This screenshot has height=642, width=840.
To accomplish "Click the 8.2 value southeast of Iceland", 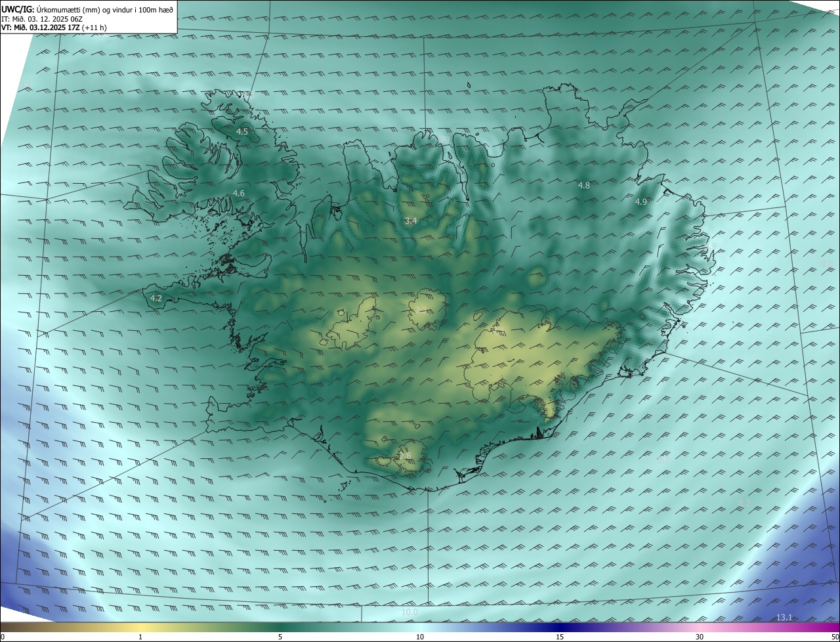I will coord(744,503).
